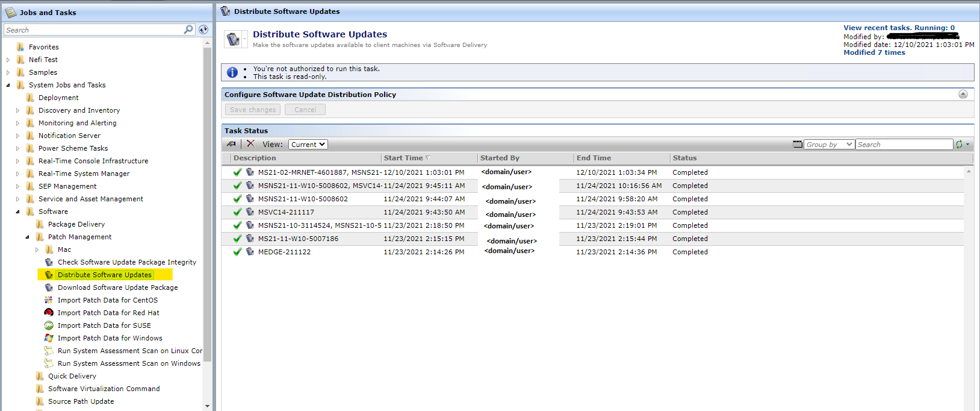Click the Import Patch Data for SUSE icon
Image resolution: width=980 pixels, height=411 pixels.
coord(49,325)
